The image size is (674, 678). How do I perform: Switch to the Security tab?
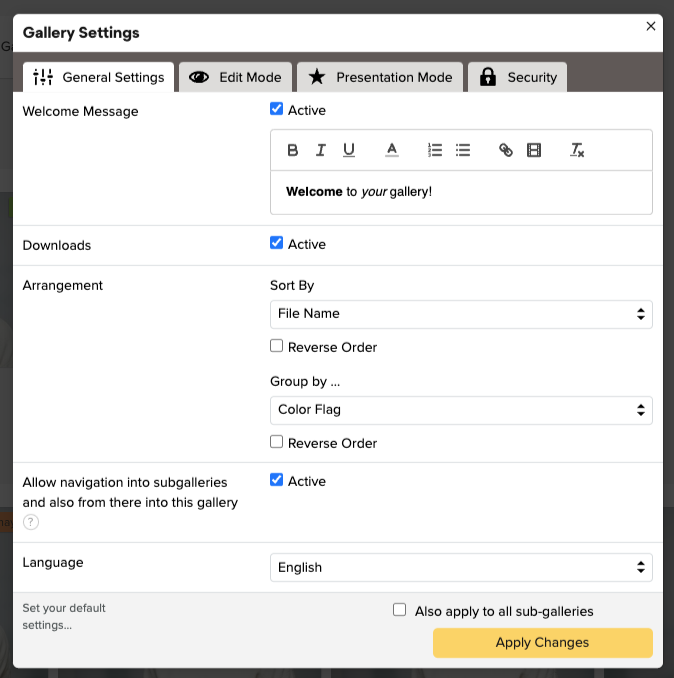[x=517, y=77]
